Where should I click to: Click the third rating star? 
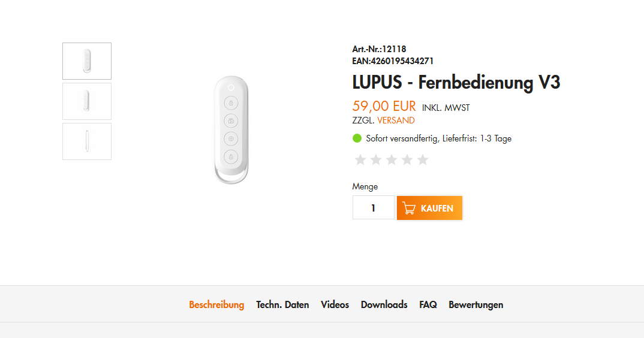pos(392,159)
